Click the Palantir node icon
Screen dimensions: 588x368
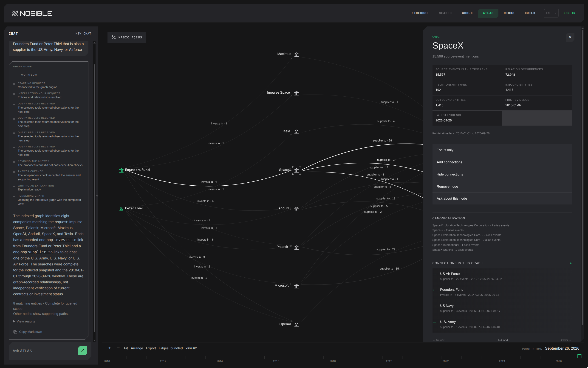[297, 247]
